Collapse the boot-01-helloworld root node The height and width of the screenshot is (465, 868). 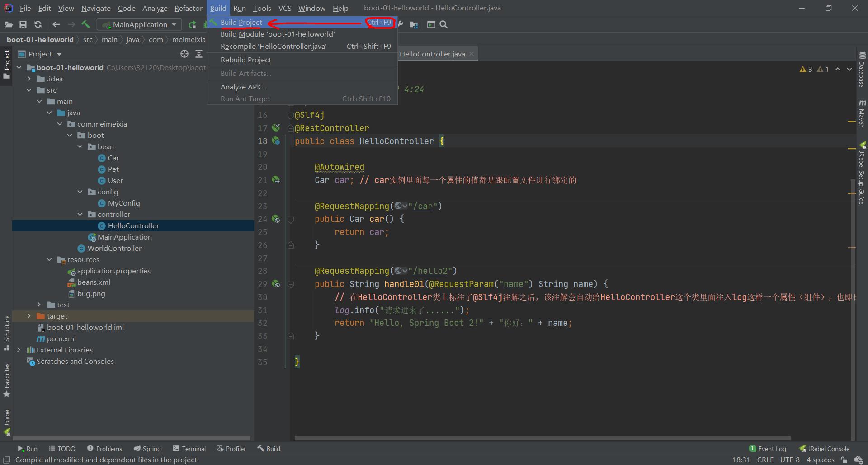tap(19, 67)
